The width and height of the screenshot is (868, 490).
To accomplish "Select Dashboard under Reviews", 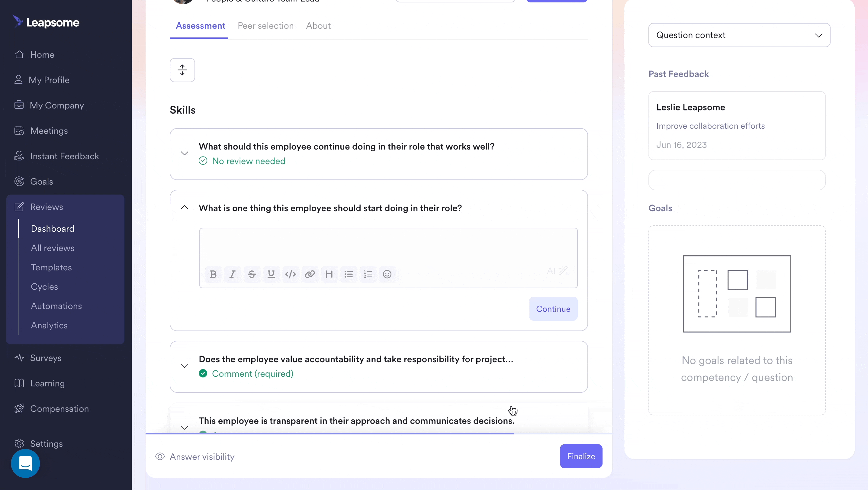I will pos(53,228).
